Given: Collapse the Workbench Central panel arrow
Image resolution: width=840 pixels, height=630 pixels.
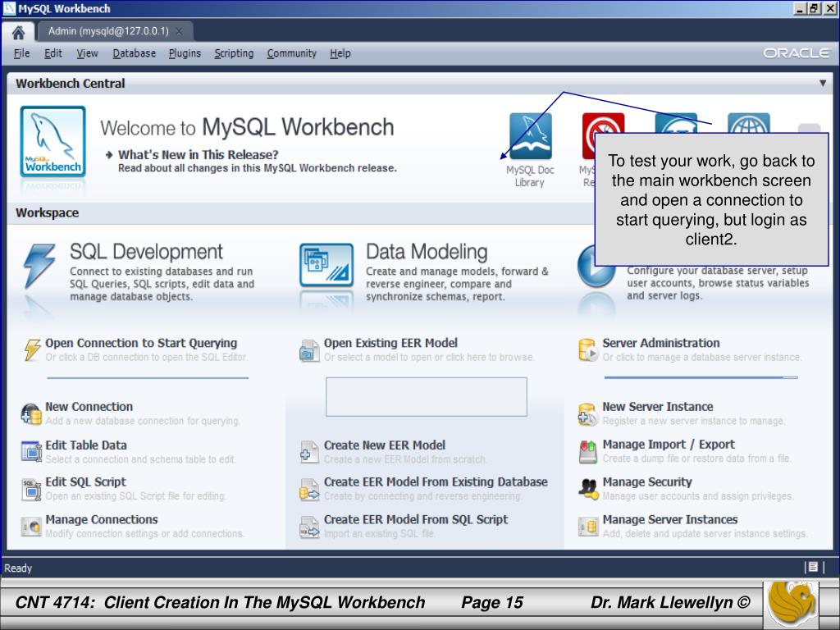Looking at the screenshot, I should (822, 83).
